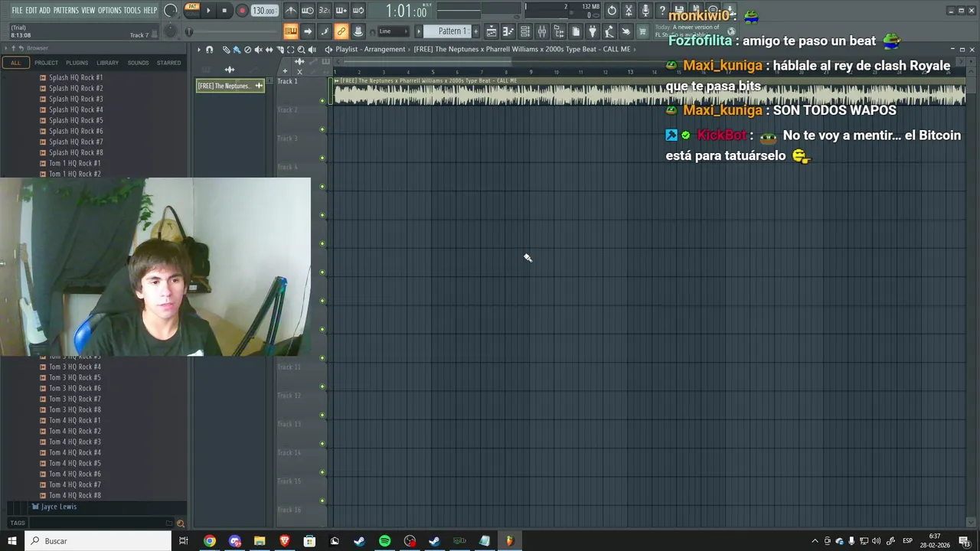Viewport: 980px width, 551px height.
Task: Click the tempo field showing 130.000
Action: [263, 11]
